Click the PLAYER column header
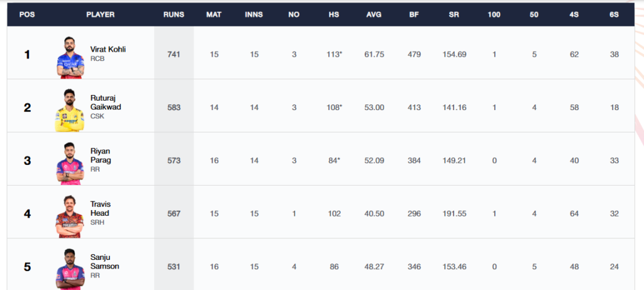This screenshot has width=644, height=290. click(x=100, y=15)
